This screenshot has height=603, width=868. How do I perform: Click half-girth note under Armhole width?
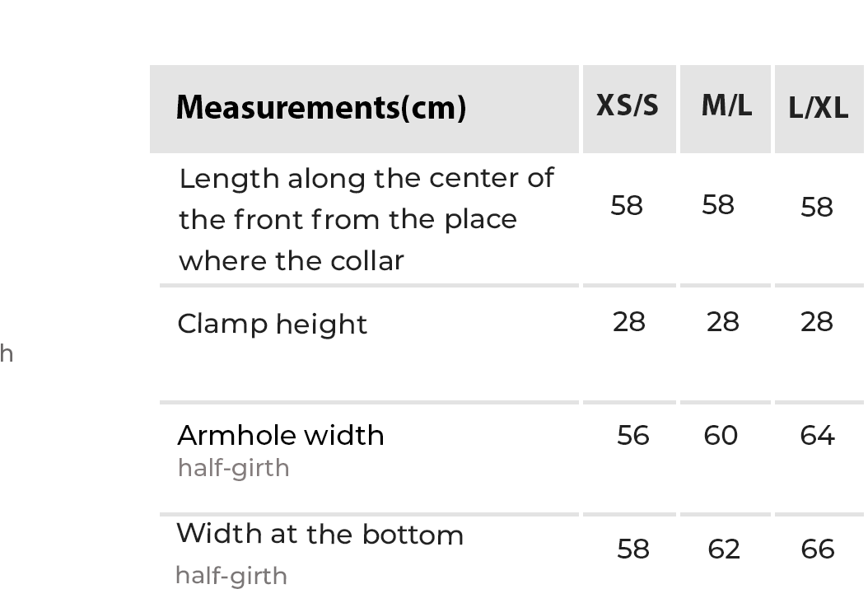click(x=234, y=468)
